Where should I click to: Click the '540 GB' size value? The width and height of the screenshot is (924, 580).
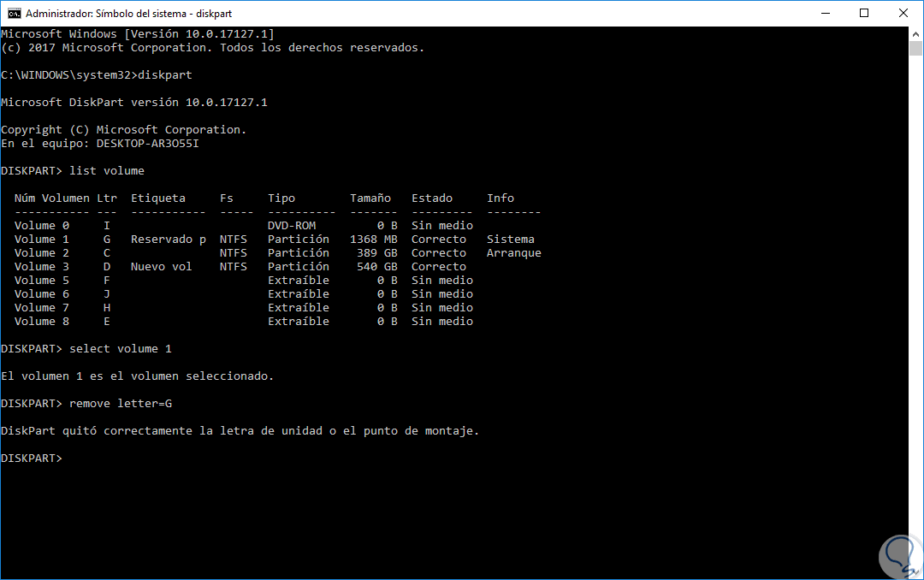click(377, 266)
